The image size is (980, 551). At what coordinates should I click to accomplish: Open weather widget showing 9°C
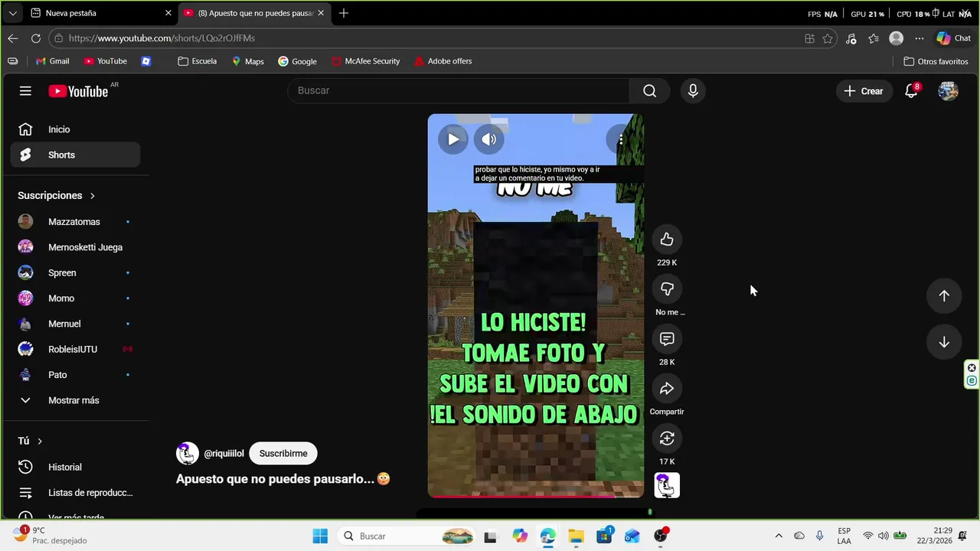(49, 536)
